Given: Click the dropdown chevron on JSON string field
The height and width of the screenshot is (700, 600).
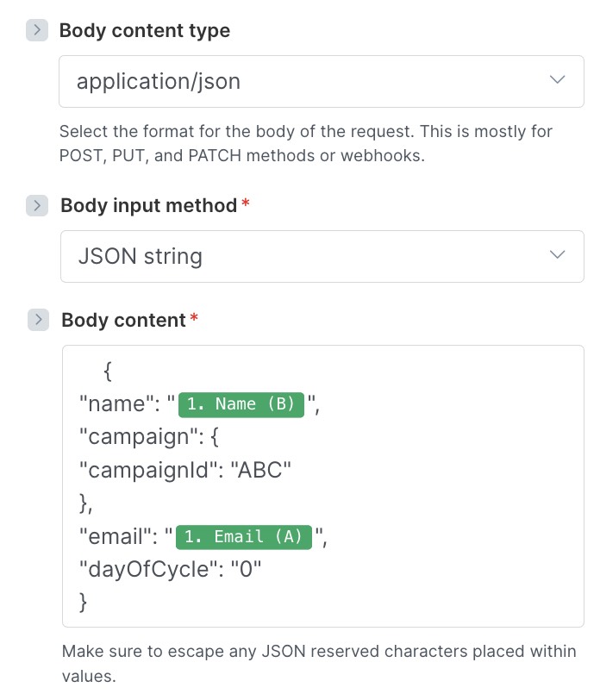Looking at the screenshot, I should (x=557, y=256).
